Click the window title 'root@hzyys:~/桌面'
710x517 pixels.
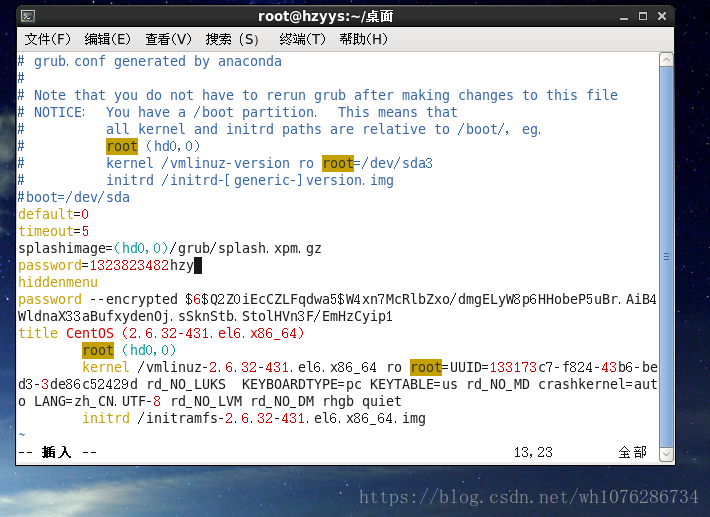click(326, 17)
